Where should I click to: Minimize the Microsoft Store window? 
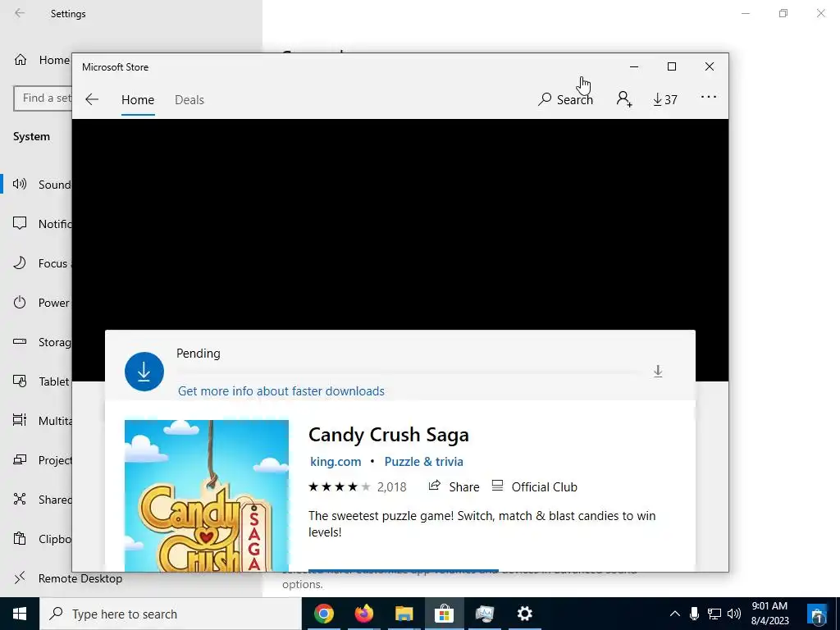[x=634, y=66]
